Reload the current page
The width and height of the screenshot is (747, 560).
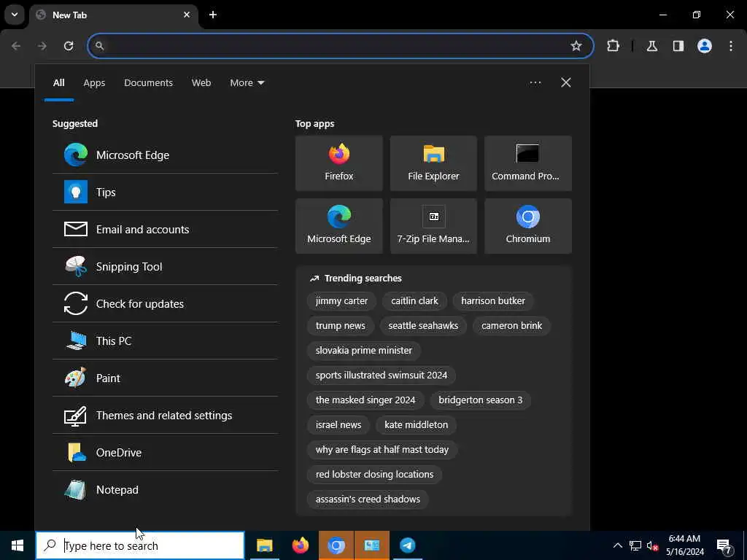(x=69, y=46)
